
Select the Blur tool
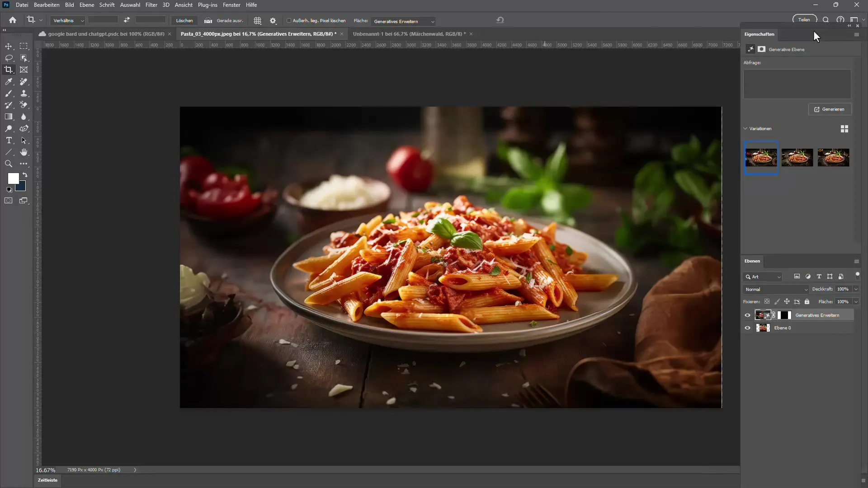pyautogui.click(x=24, y=117)
